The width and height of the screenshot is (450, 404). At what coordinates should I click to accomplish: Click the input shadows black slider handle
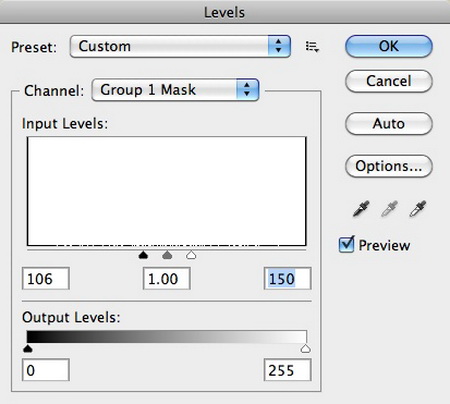pyautogui.click(x=143, y=255)
